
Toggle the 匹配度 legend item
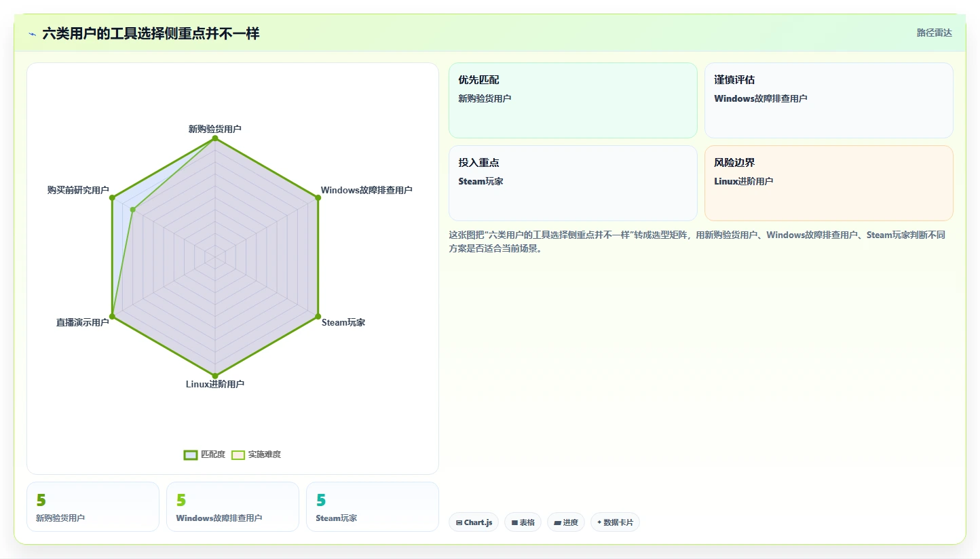(x=204, y=455)
